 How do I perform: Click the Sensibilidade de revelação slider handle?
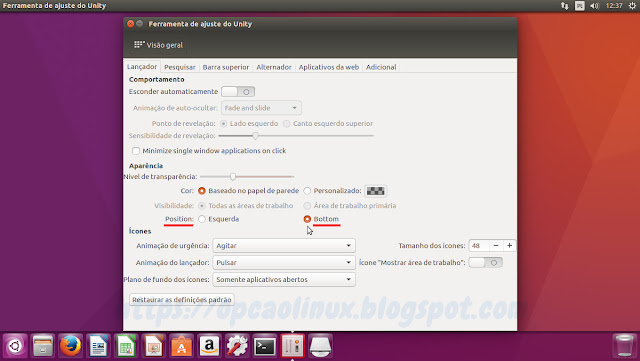point(255,136)
